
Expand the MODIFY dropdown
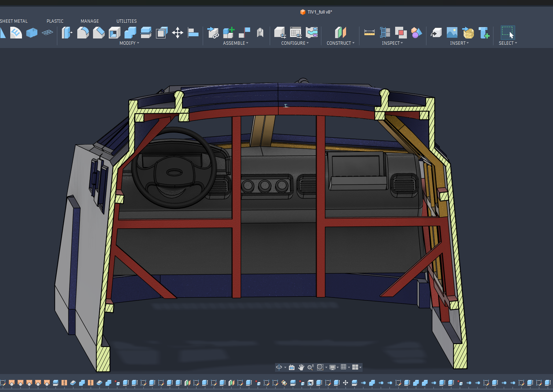[129, 43]
